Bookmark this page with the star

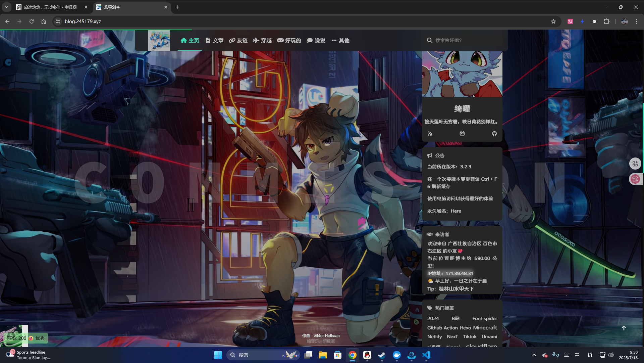pos(553,21)
